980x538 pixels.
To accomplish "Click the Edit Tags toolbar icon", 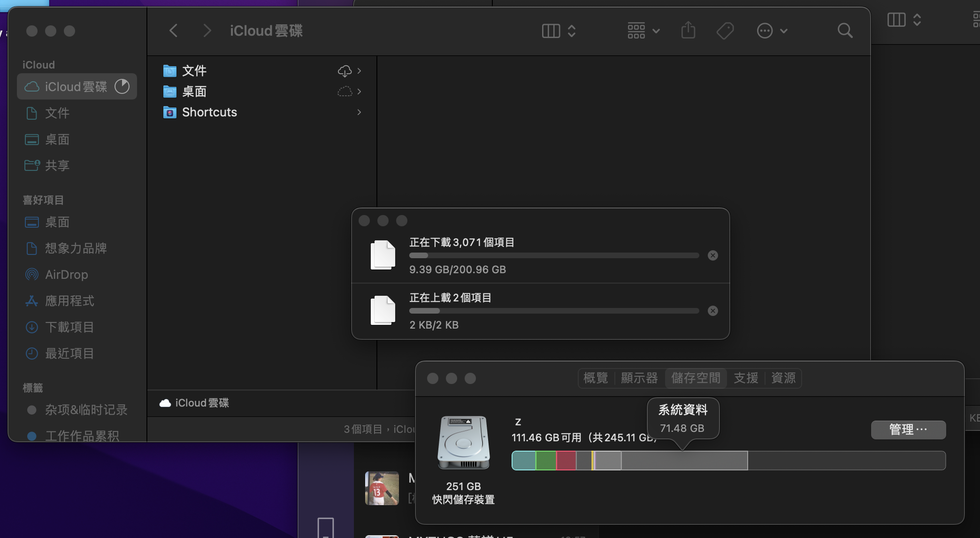I will pyautogui.click(x=725, y=31).
